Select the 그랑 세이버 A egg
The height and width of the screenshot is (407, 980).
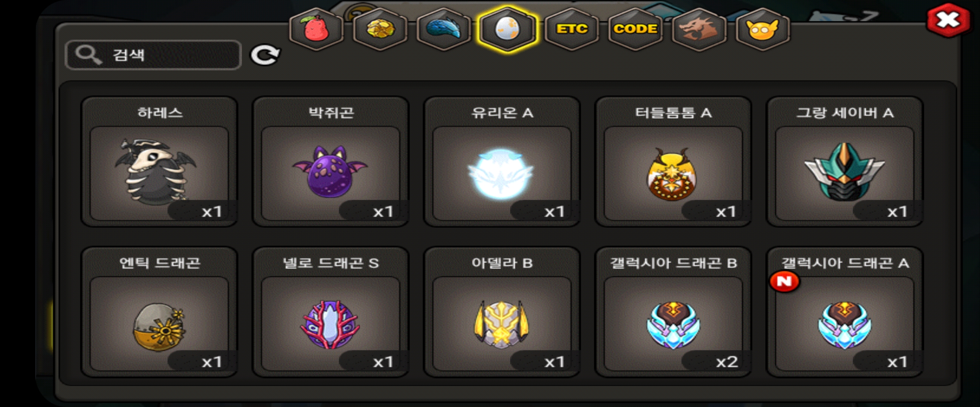tap(845, 162)
